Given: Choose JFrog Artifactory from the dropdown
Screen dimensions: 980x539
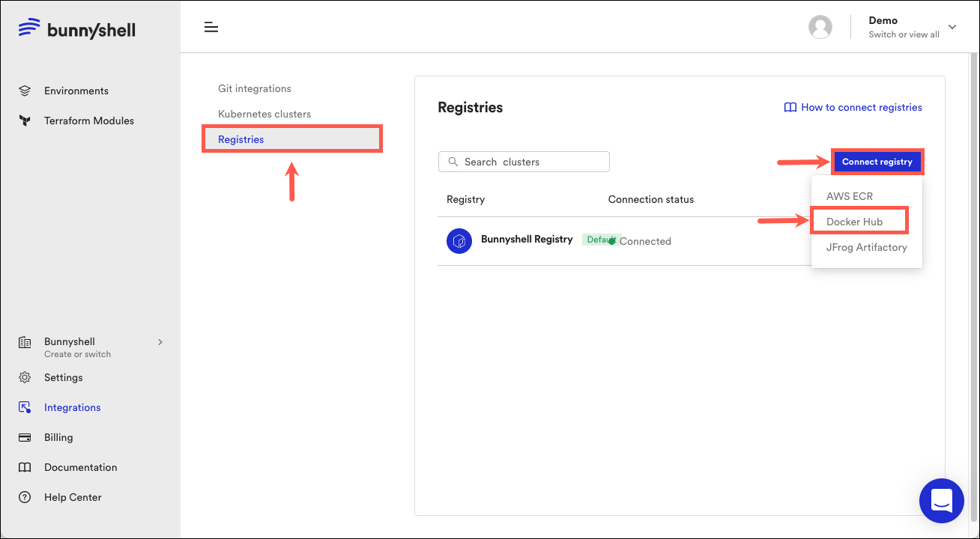Looking at the screenshot, I should tap(867, 247).
